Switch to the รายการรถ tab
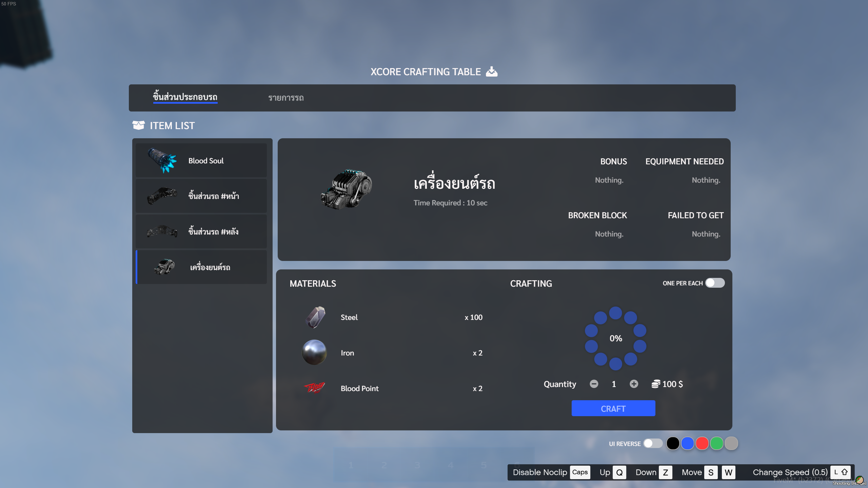 [x=286, y=98]
